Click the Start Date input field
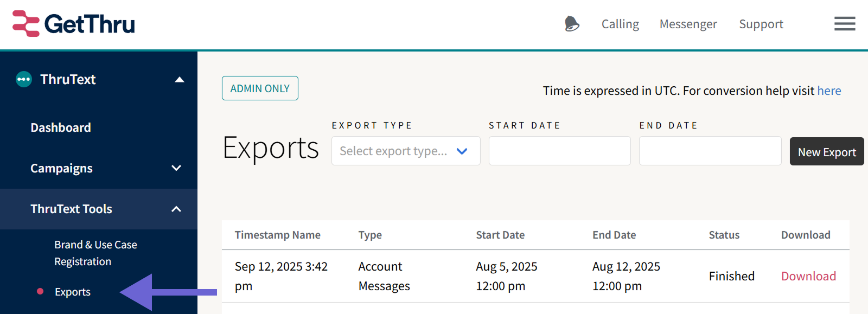 point(559,151)
